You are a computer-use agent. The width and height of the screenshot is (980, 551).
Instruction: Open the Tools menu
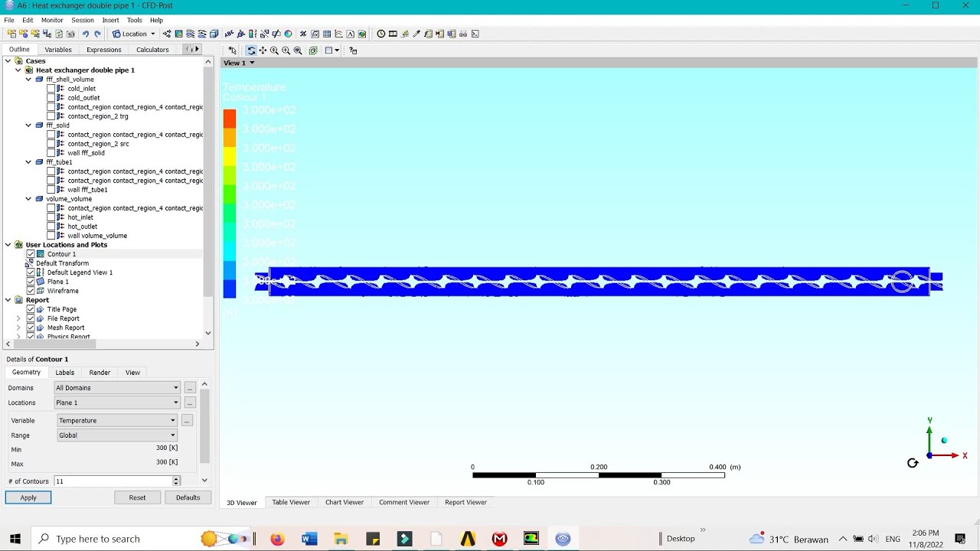tap(135, 20)
